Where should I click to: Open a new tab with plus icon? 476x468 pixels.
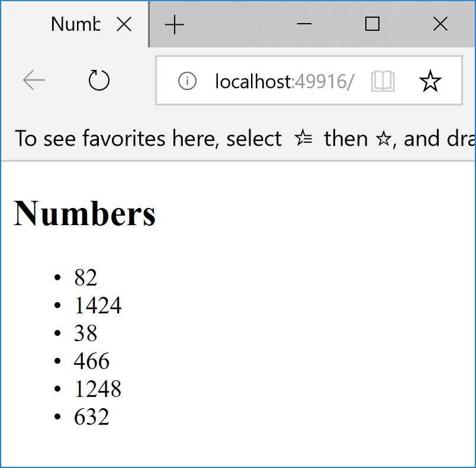pos(174,24)
